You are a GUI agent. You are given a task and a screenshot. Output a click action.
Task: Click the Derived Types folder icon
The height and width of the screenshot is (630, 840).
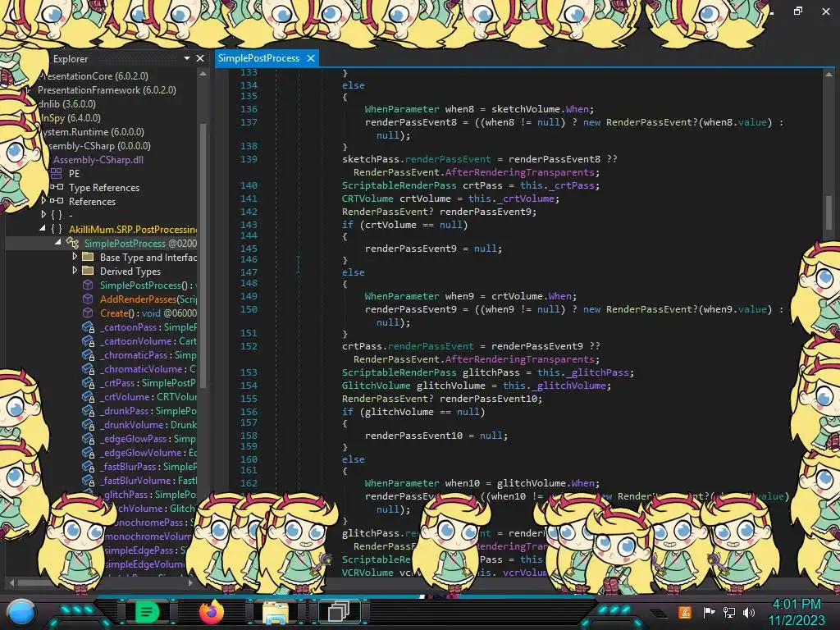(88, 271)
